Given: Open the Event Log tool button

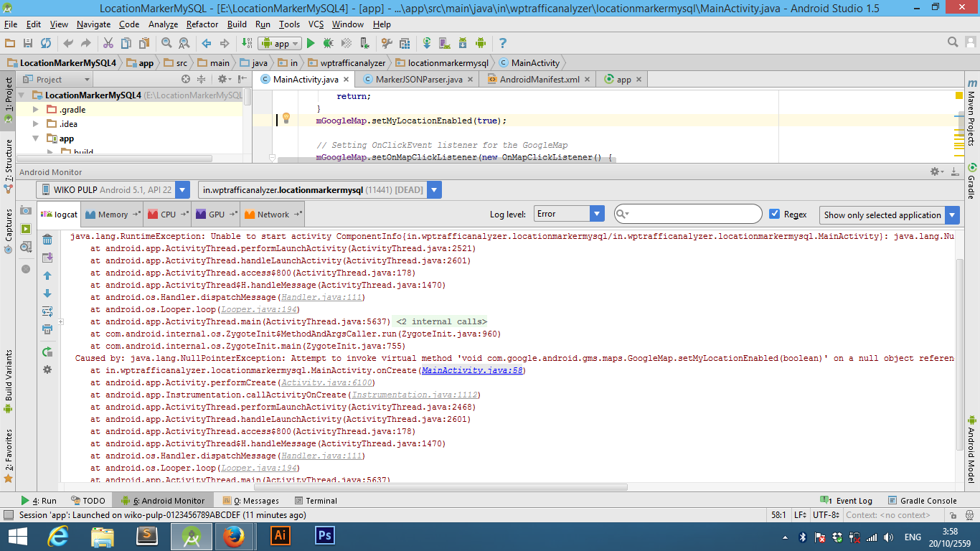Looking at the screenshot, I should pos(846,501).
